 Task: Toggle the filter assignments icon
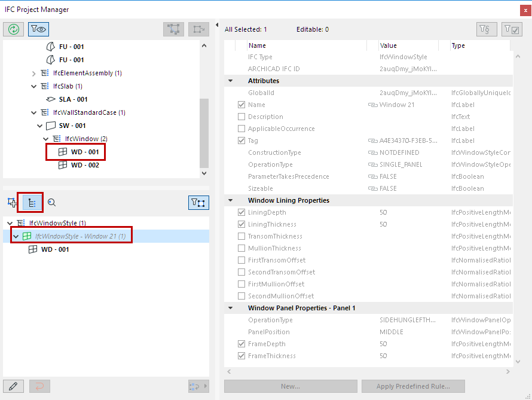tap(198, 203)
